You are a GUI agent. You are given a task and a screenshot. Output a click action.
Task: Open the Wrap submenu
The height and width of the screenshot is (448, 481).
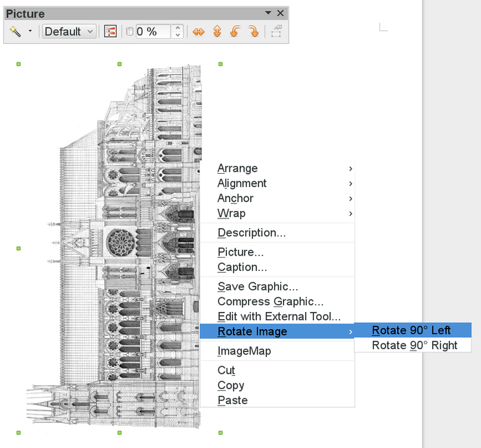coord(232,214)
